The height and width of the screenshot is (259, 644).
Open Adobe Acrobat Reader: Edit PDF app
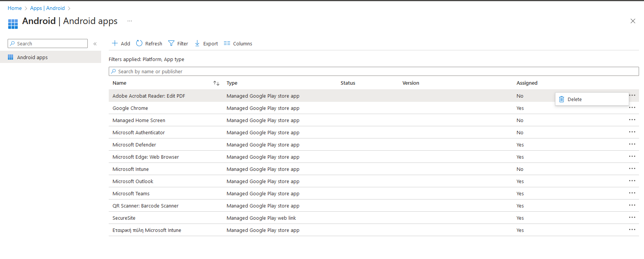click(149, 96)
